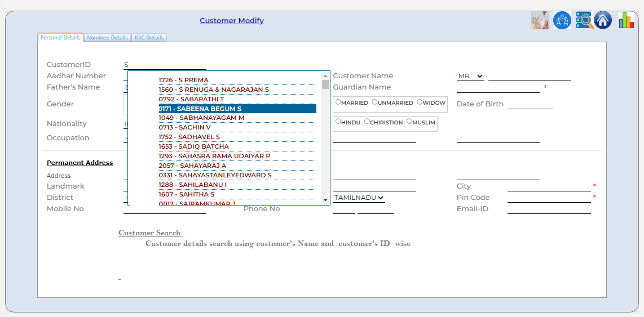Open the TAMILNADU state dropdown

[359, 198]
